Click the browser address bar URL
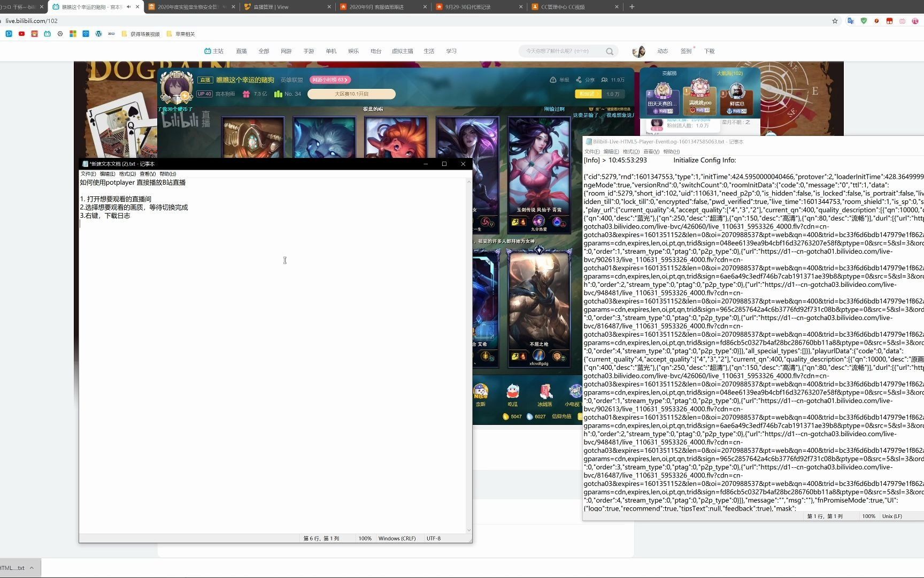 [x=32, y=21]
